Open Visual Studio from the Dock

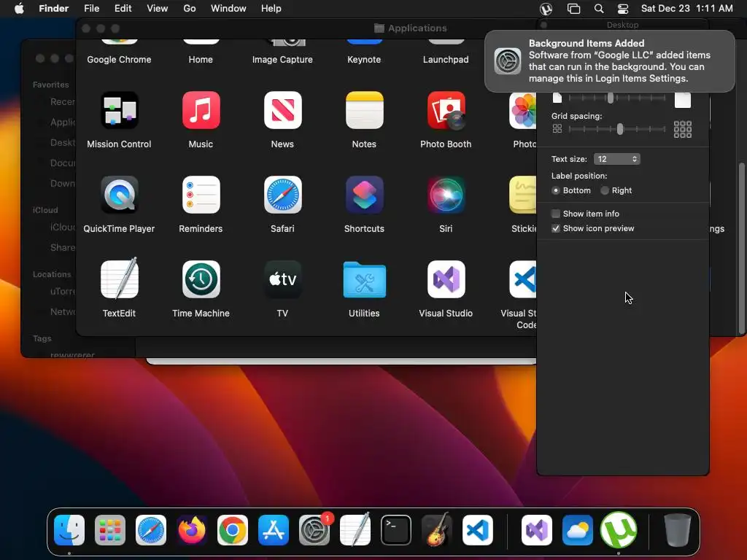537,530
